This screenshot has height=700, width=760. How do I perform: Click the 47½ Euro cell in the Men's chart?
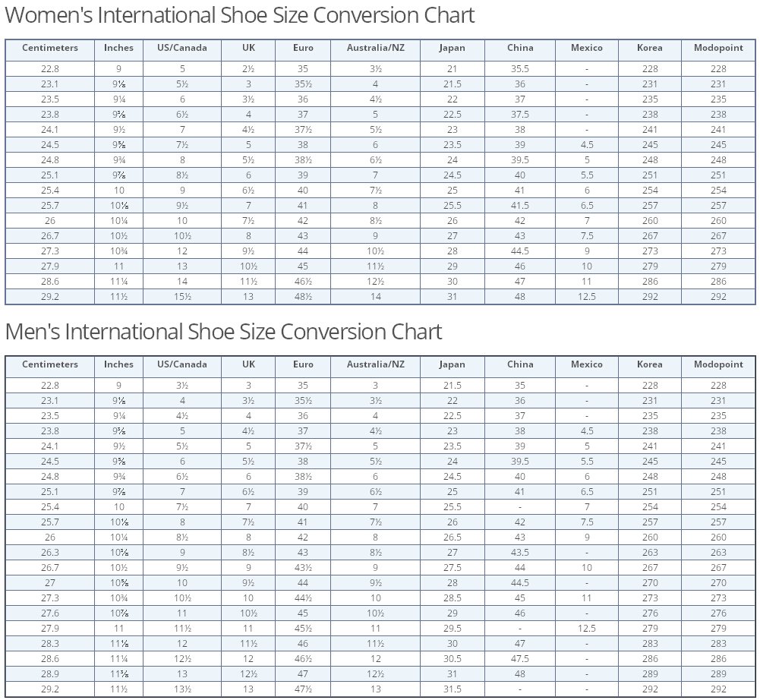pos(303,689)
